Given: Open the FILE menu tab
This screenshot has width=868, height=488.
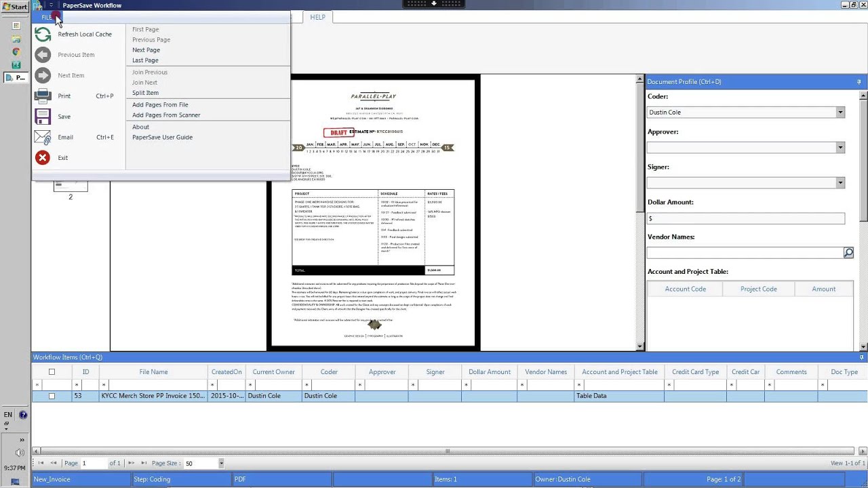Looking at the screenshot, I should point(47,17).
